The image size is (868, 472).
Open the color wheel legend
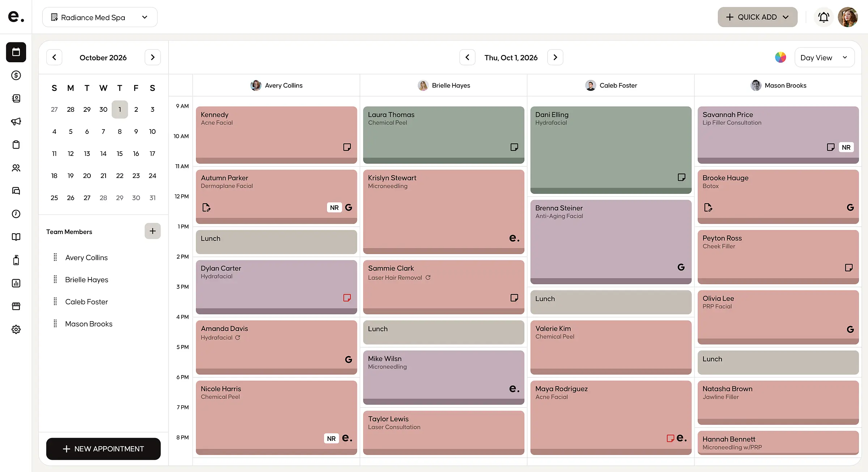coord(780,57)
